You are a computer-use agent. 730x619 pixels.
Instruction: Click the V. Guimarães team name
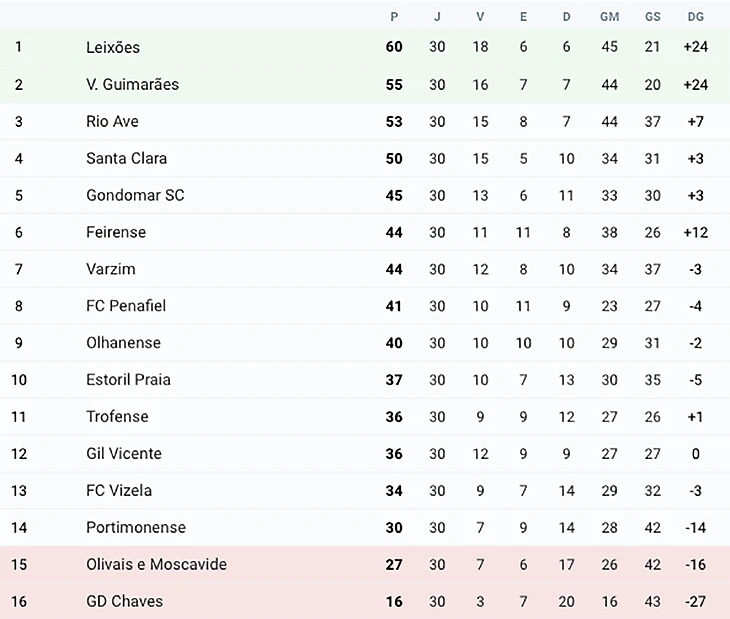132,84
